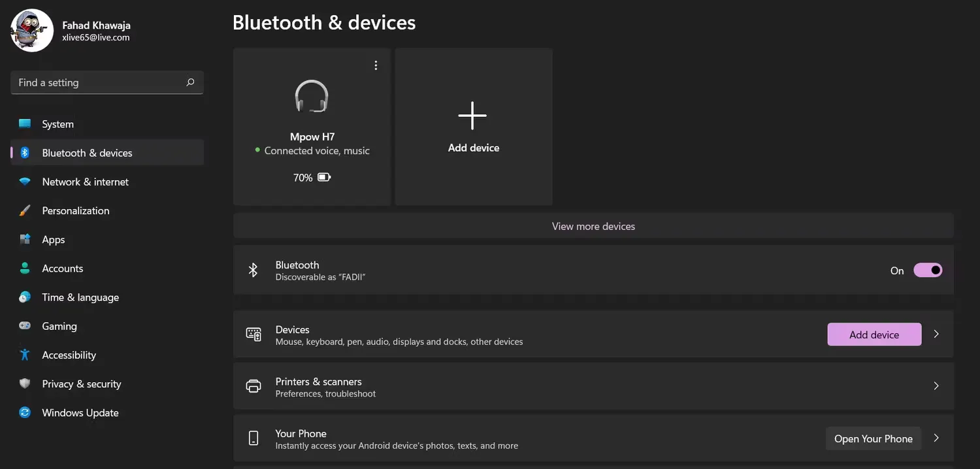This screenshot has height=469, width=980.
Task: Open the System settings category
Action: coord(57,124)
